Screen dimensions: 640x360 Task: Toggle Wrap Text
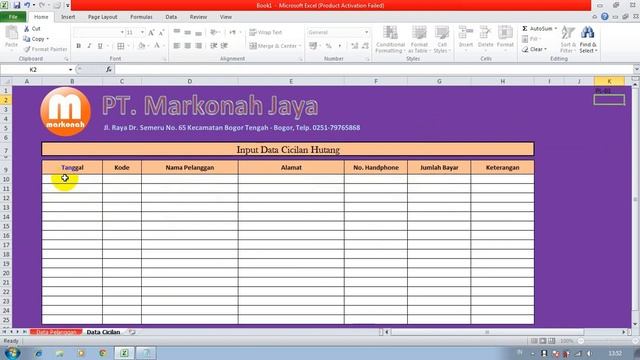265,32
